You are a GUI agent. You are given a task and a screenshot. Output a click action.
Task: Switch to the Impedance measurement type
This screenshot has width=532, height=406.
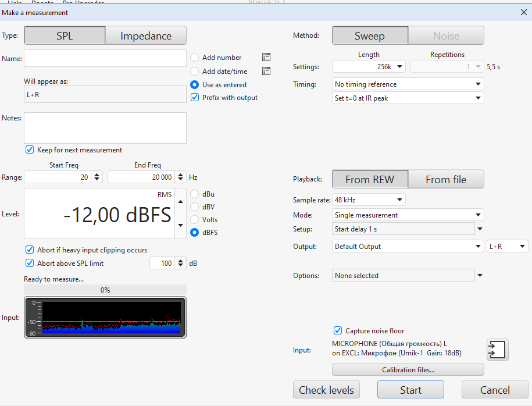click(145, 36)
